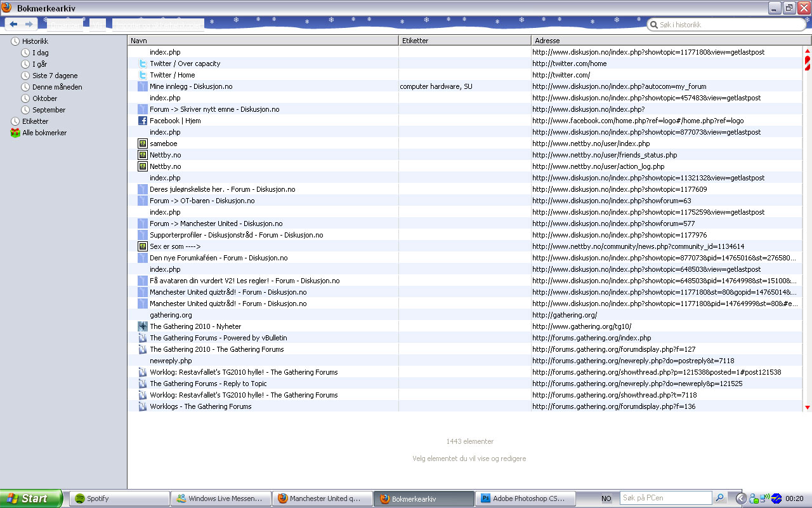Image resolution: width=812 pixels, height=508 pixels.
Task: Click the favicon of Mine innlegg - Diskusjon.no
Action: 143,86
